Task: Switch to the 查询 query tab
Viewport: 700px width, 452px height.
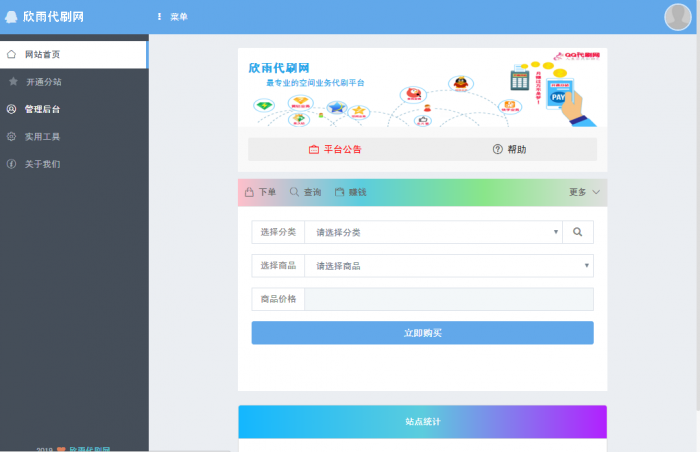Action: pyautogui.click(x=305, y=192)
